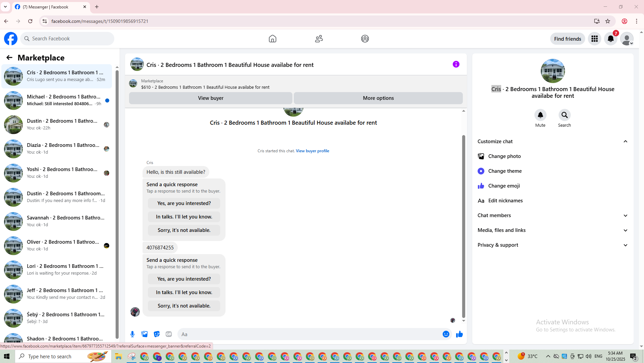This screenshot has width=644, height=363.
Task: Open conversation information purple icon
Action: pos(456,64)
